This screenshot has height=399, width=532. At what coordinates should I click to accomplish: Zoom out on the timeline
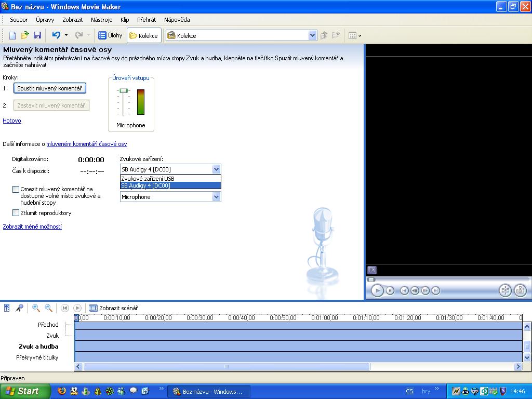coord(48,308)
